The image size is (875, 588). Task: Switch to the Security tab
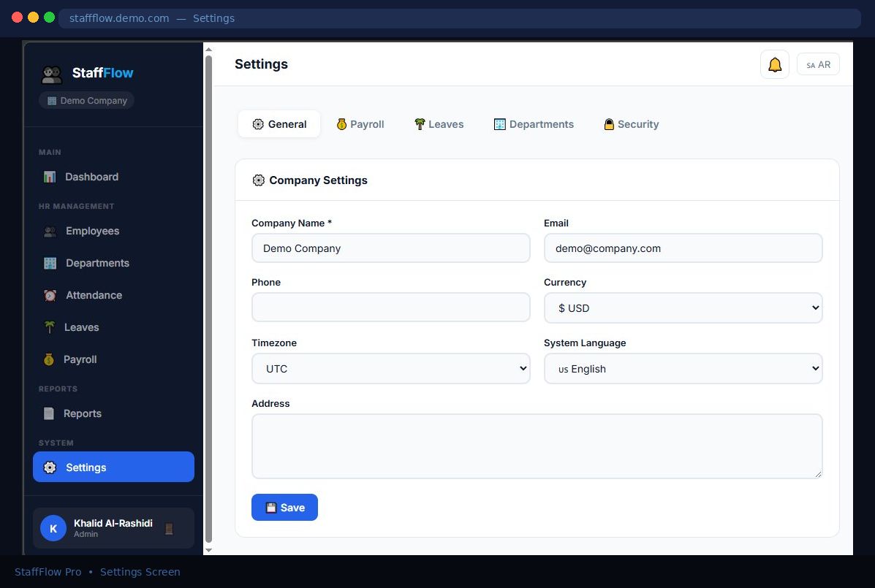[x=631, y=124]
